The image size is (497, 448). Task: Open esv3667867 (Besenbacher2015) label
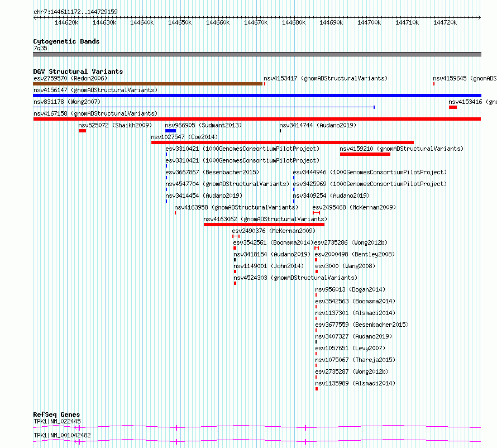point(212,172)
